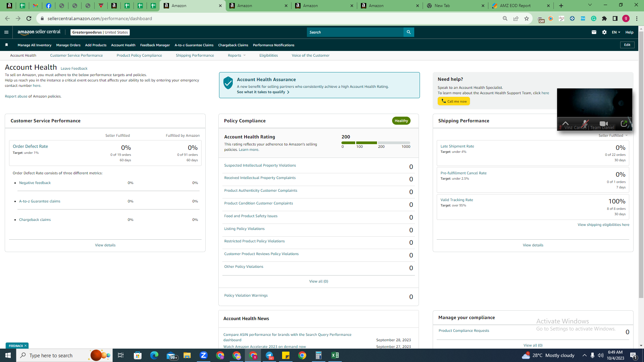Click the bookmark icon beside Manage All Inventory
The width and height of the screenshot is (644, 362).
coord(6,45)
